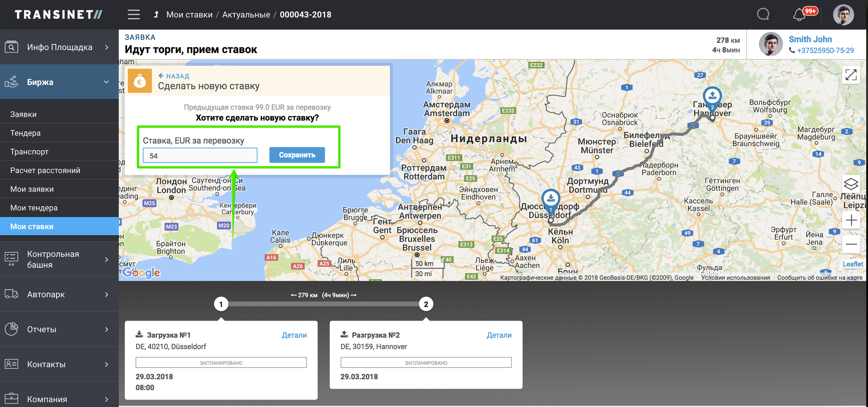Screen dimensions: 868x407
Task: Collapse the Биржа section
Action: point(59,82)
